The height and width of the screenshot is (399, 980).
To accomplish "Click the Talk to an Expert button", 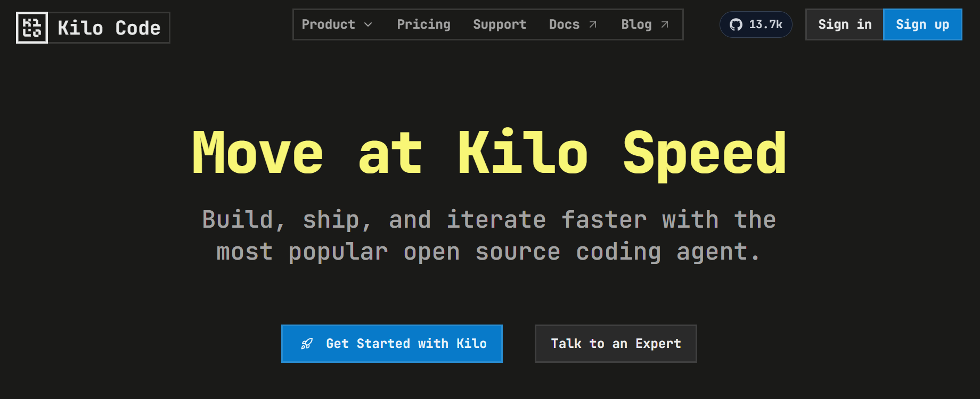I will pos(616,344).
